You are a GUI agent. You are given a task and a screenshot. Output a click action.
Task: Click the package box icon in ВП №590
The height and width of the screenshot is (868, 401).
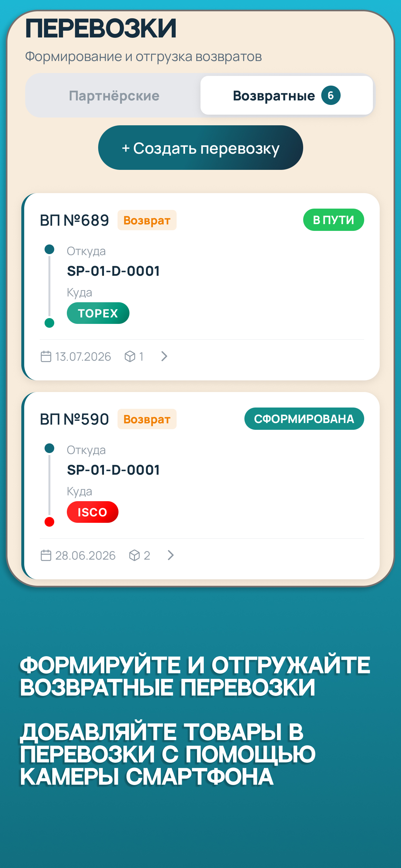point(134,555)
